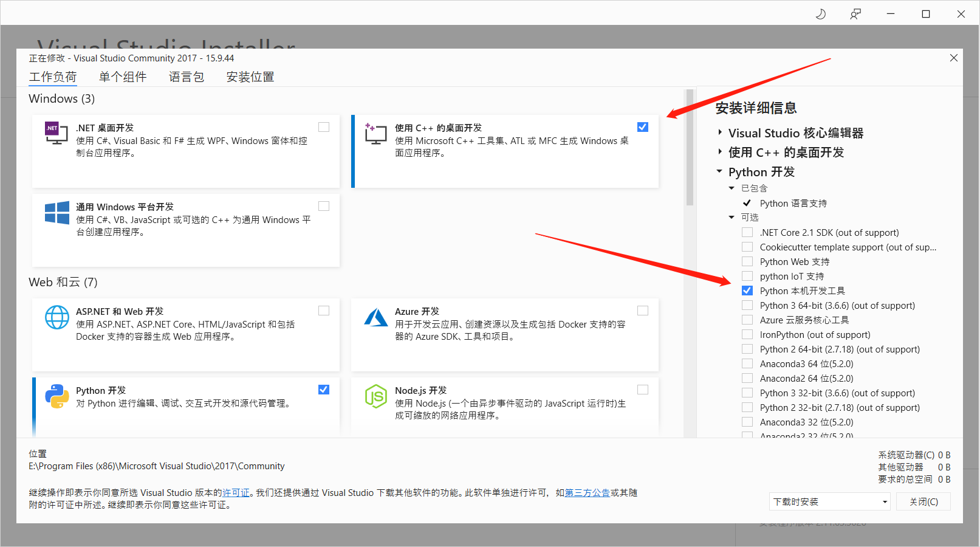This screenshot has height=547, width=980.
Task: Click the Python development logo icon
Action: (57, 396)
